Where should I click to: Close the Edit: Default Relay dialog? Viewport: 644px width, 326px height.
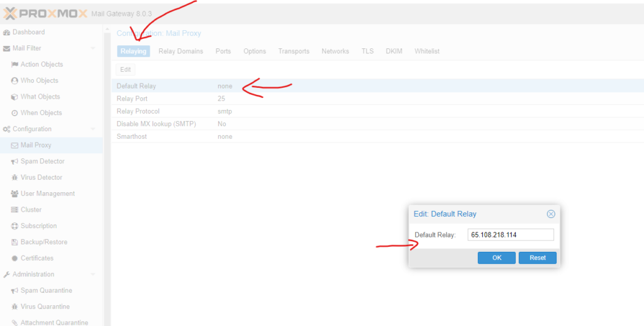click(x=551, y=214)
